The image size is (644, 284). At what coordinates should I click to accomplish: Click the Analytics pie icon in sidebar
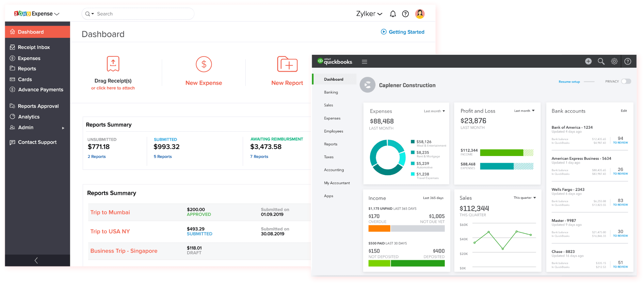pos(12,117)
